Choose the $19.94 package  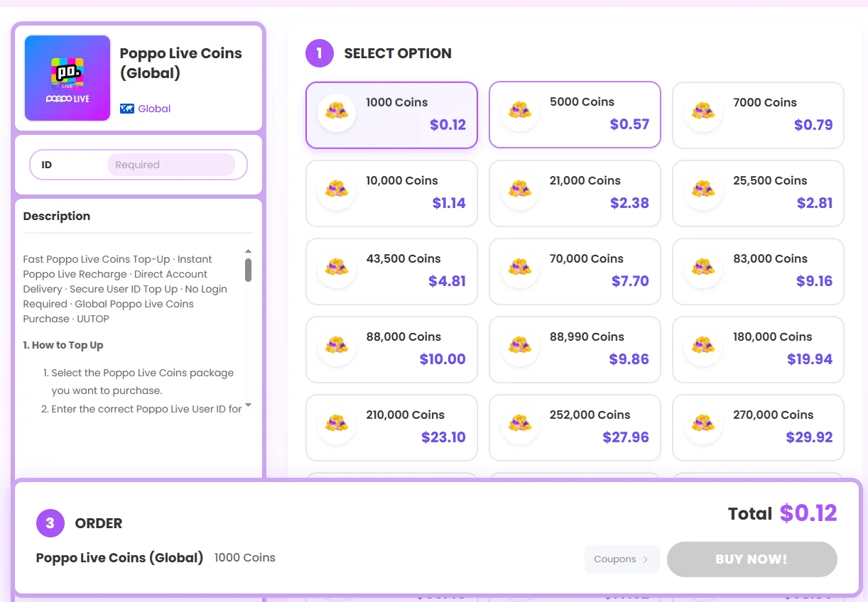point(758,349)
